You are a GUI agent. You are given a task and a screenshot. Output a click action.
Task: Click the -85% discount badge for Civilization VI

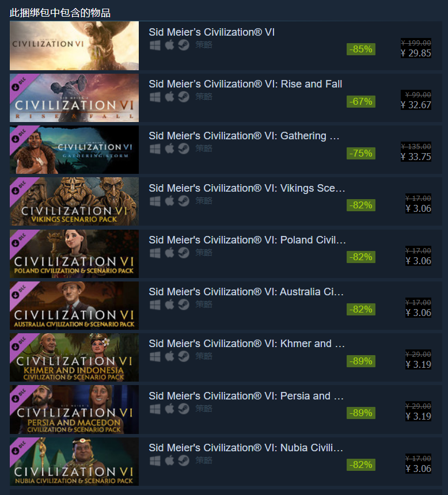click(x=361, y=49)
